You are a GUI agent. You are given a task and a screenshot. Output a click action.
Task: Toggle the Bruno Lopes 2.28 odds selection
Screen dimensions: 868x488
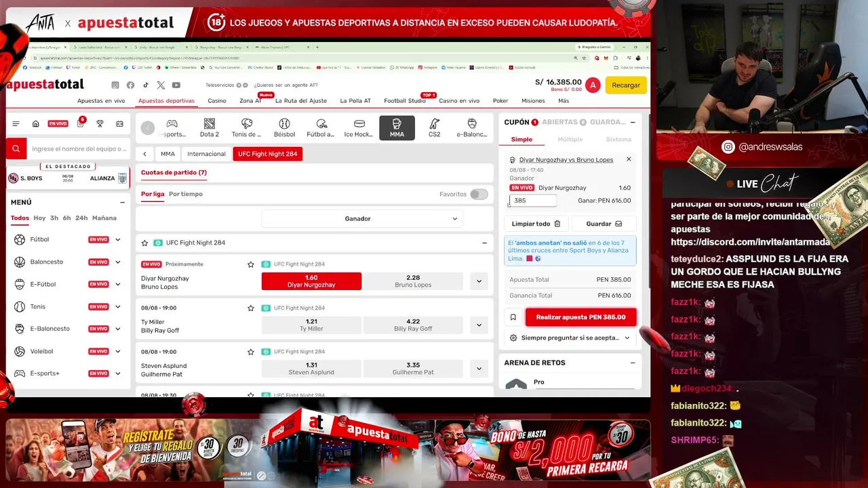click(413, 281)
